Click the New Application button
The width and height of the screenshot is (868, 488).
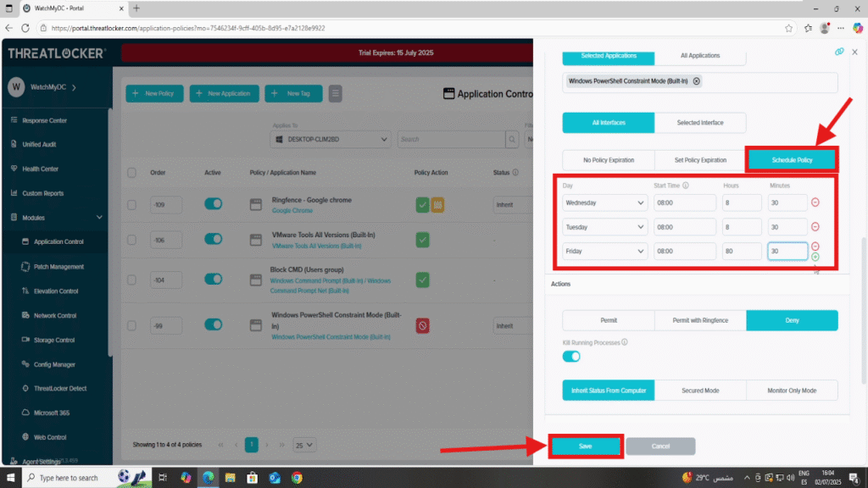coord(224,93)
